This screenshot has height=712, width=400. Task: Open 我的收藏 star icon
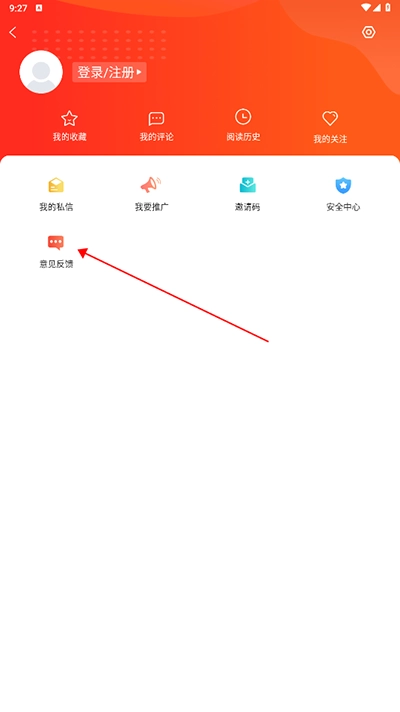tap(69, 119)
